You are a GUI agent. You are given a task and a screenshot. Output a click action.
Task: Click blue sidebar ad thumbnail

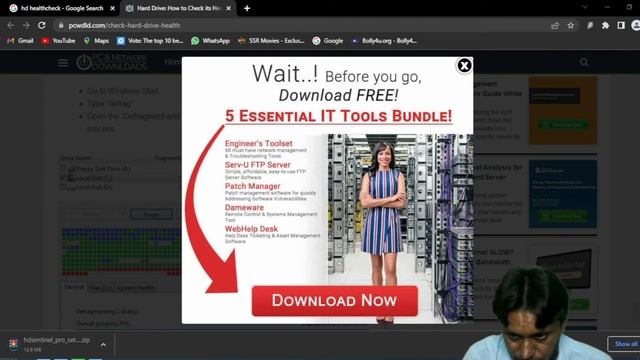coord(563,194)
